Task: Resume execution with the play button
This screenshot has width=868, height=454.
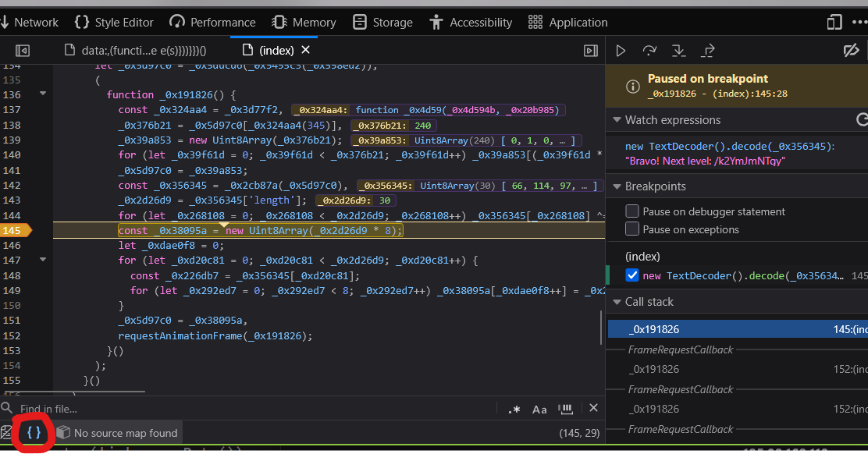Action: tap(621, 51)
